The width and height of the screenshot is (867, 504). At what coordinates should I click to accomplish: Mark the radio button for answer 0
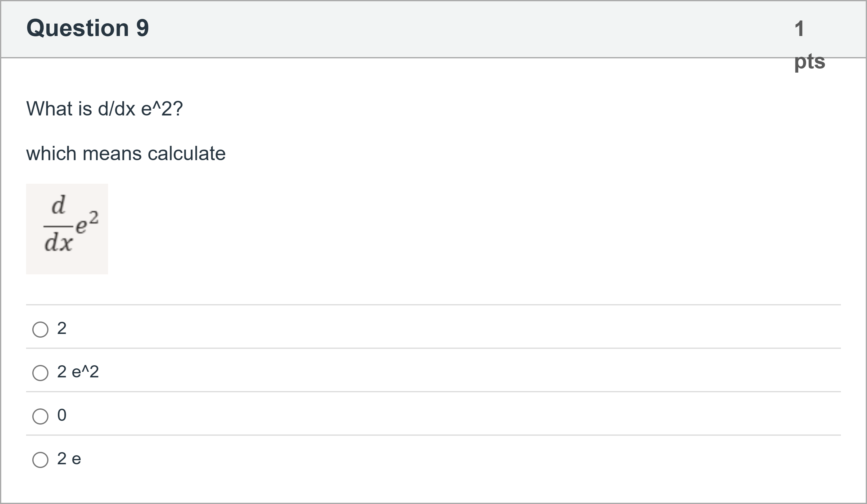[40, 416]
